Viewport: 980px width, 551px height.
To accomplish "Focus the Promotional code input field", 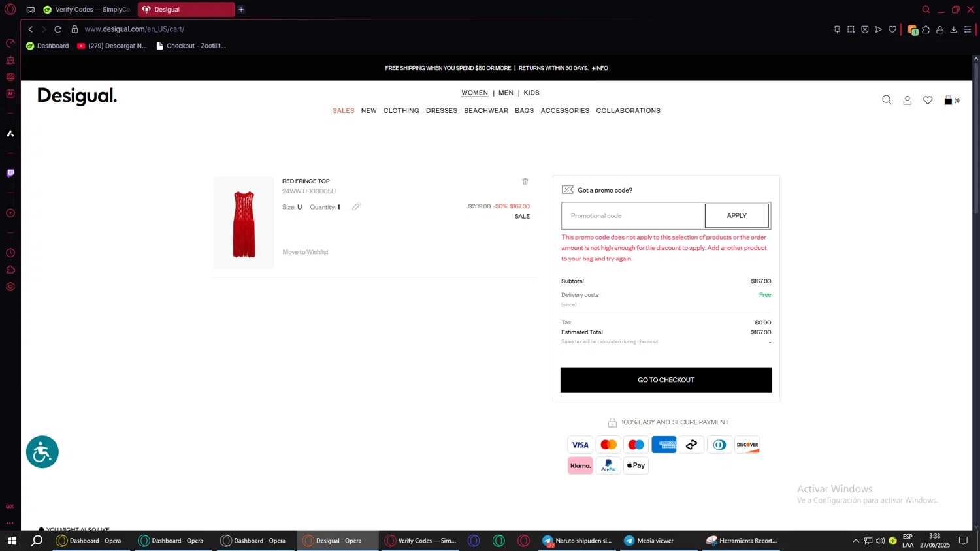I will coord(632,215).
